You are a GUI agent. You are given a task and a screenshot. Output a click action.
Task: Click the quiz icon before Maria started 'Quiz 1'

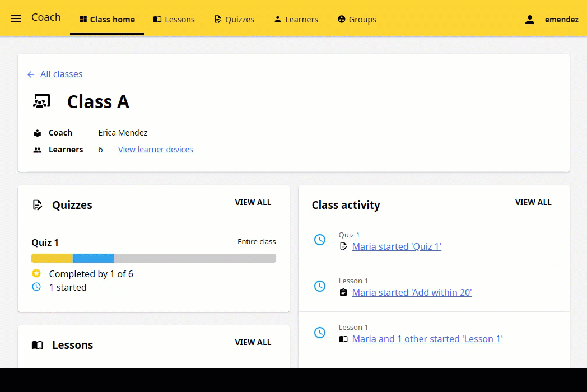click(x=343, y=246)
